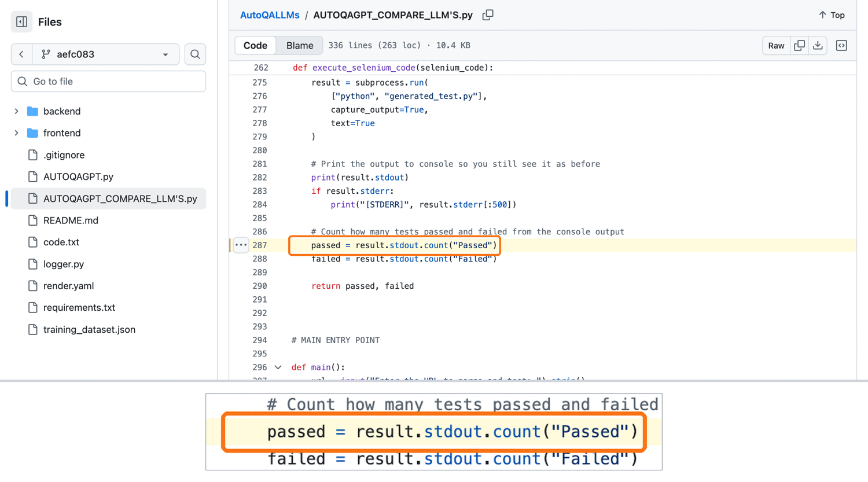Copy the file path icon beside filename
The width and height of the screenshot is (868, 482).
pyautogui.click(x=488, y=15)
